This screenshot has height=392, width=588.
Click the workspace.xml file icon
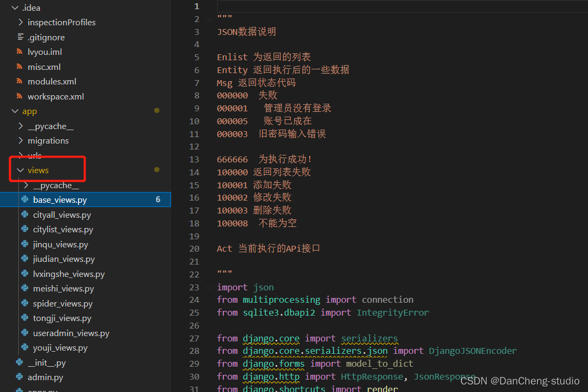tap(19, 96)
